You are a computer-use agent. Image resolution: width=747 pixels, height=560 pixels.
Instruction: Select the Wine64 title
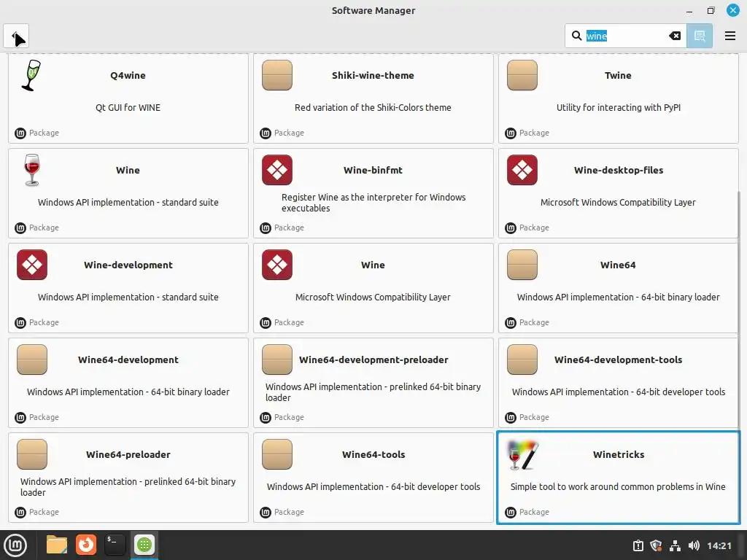[618, 265]
